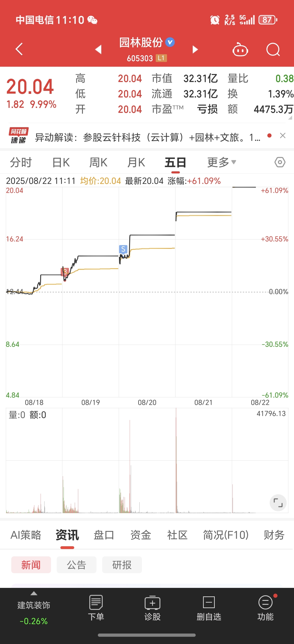Tap the back arrow icon
This screenshot has height=644, width=294.
pyautogui.click(x=19, y=49)
